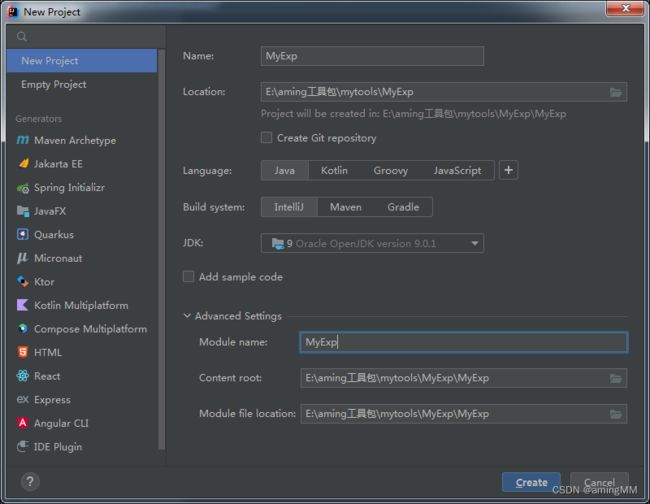
Task: Close the New Project dialog
Action: coord(625,8)
